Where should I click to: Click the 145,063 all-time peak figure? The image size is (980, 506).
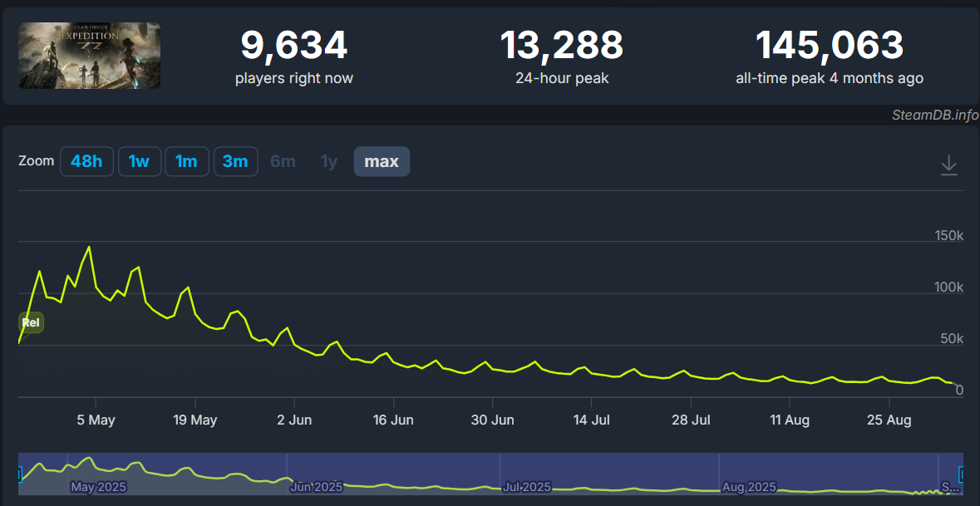(x=829, y=46)
